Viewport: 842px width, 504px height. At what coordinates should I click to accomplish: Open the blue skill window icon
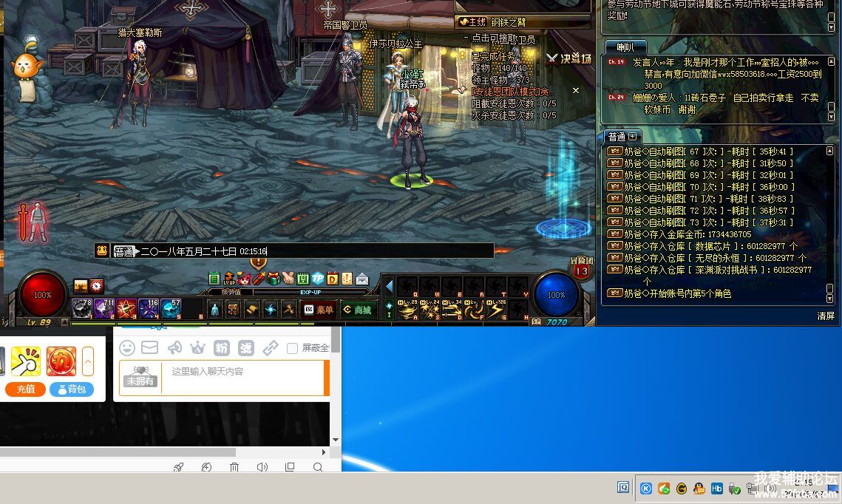click(270, 310)
